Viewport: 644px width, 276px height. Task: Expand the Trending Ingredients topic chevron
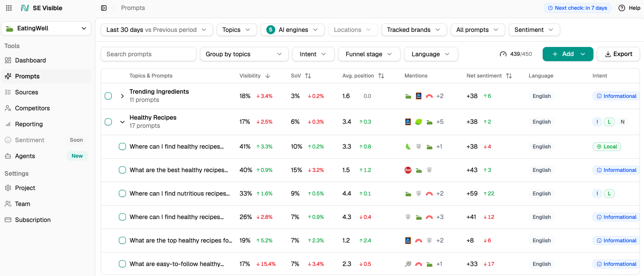click(x=122, y=96)
